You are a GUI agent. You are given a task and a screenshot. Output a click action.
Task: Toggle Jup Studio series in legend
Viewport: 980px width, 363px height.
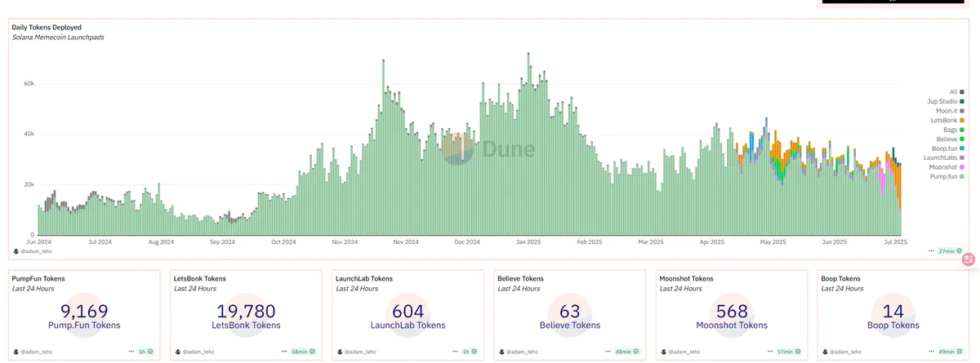pos(946,101)
